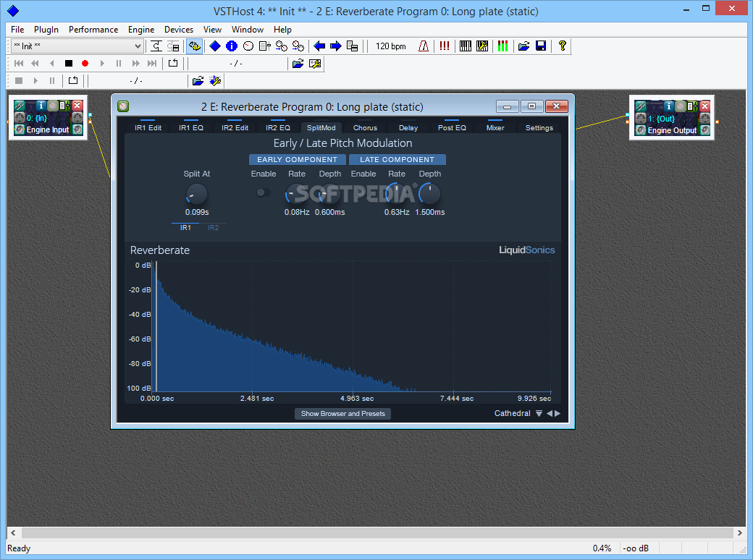This screenshot has width=753, height=560.
Task: Click the document-with-slider parameters icon
Action: pyautogui.click(x=264, y=46)
